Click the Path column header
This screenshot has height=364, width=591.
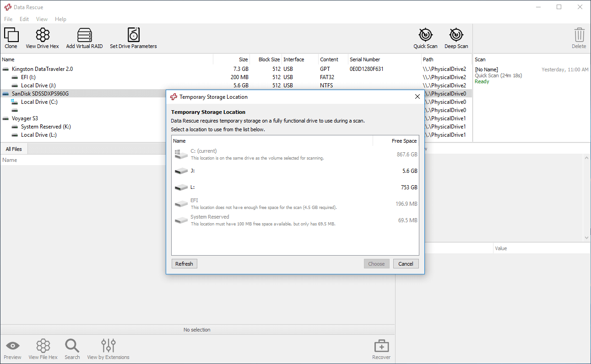pos(446,59)
